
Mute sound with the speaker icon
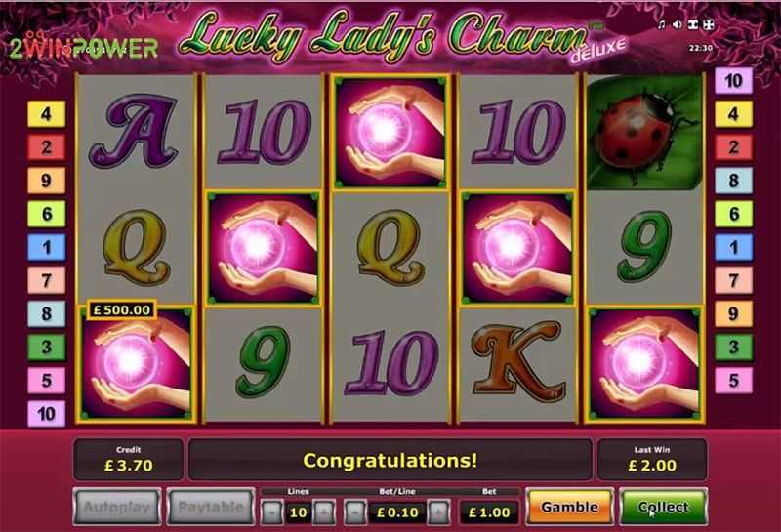[677, 24]
